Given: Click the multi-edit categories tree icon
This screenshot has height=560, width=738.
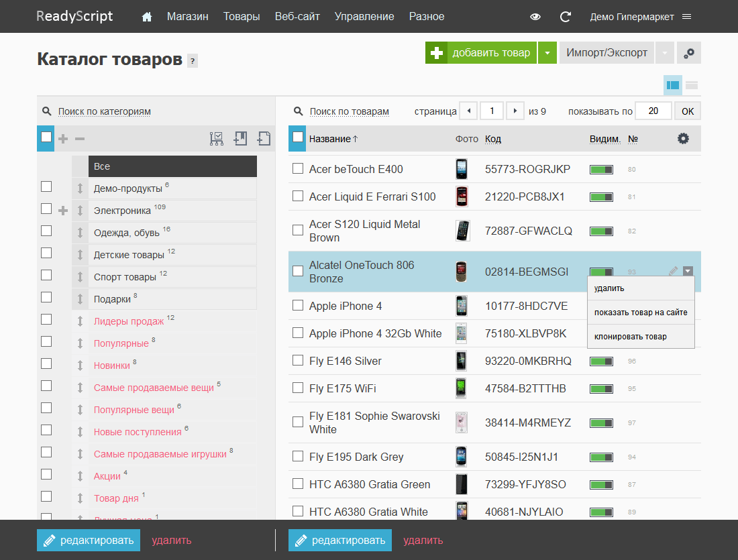Looking at the screenshot, I should click(217, 138).
